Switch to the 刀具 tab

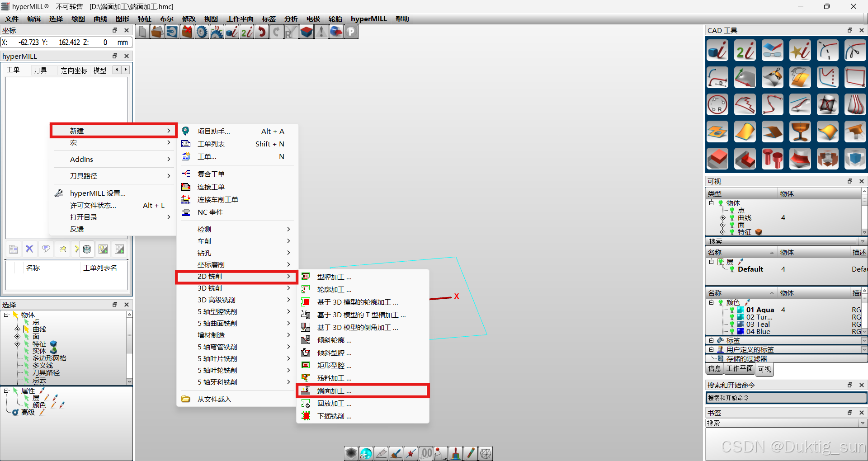[x=40, y=71]
